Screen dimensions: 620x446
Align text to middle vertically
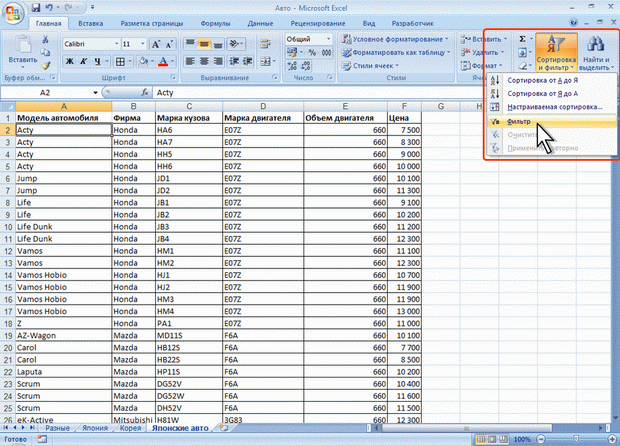[x=204, y=43]
